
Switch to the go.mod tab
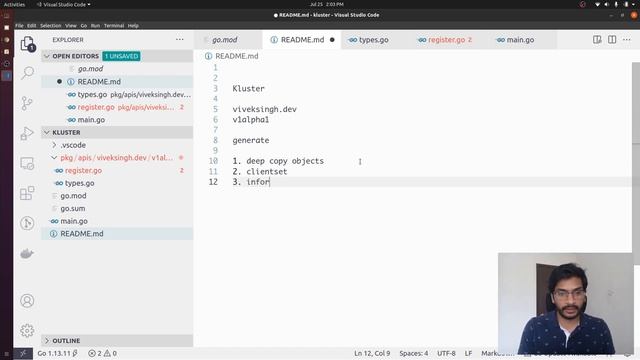(229, 40)
